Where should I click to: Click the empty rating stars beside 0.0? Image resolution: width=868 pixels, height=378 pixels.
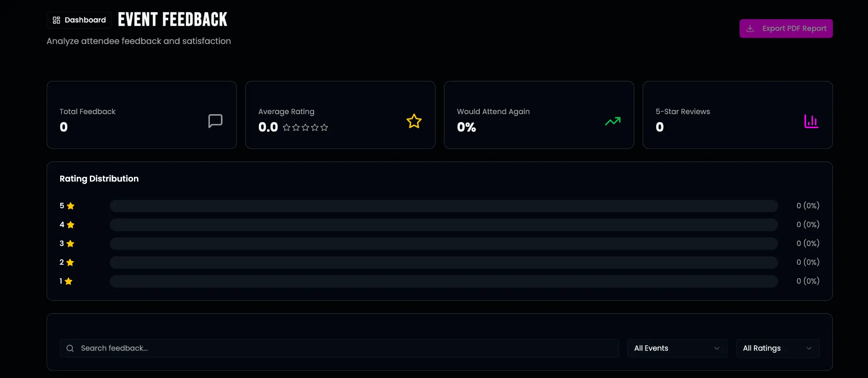point(305,127)
